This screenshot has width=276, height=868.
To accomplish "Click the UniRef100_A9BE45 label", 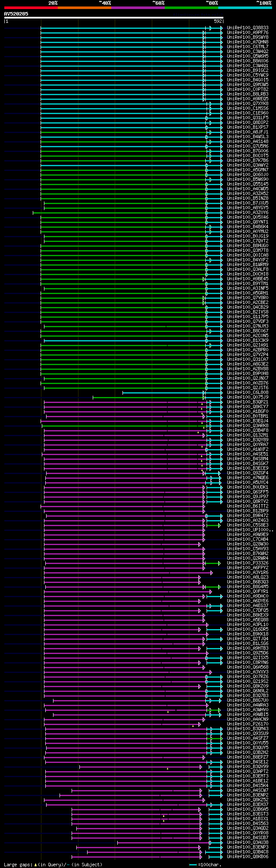I will pyautogui.click(x=248, y=279).
